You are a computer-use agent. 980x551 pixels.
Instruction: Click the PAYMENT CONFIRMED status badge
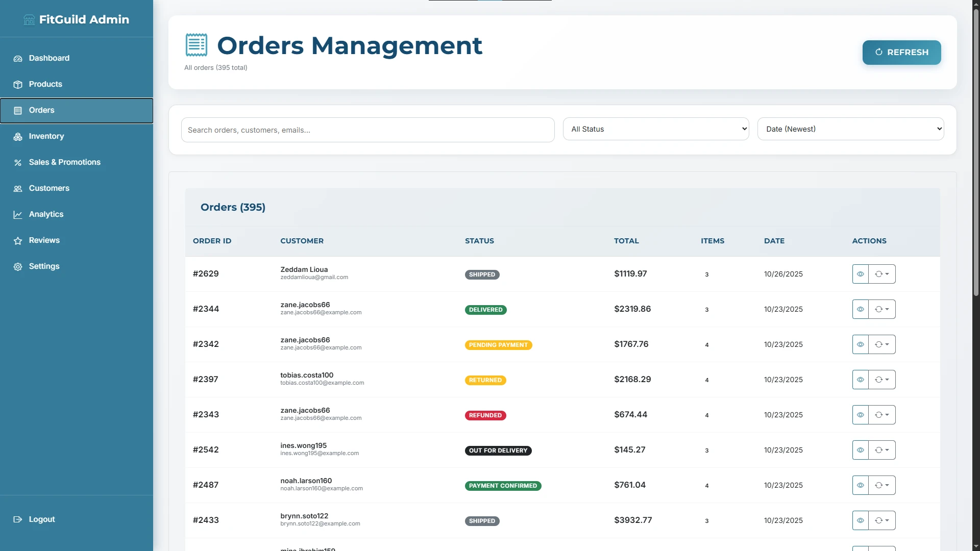503,486
